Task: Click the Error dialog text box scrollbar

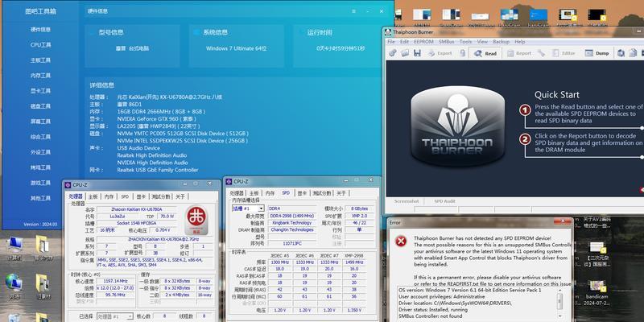Action: point(559,303)
